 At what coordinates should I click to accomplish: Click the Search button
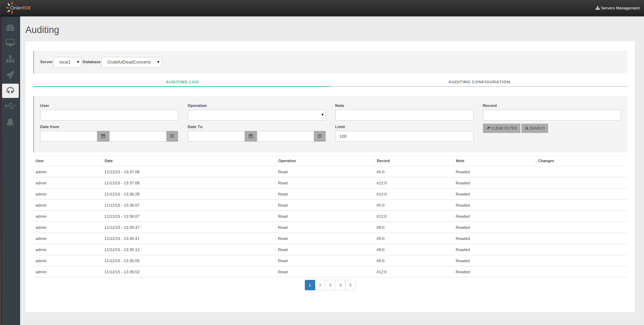pyautogui.click(x=535, y=128)
